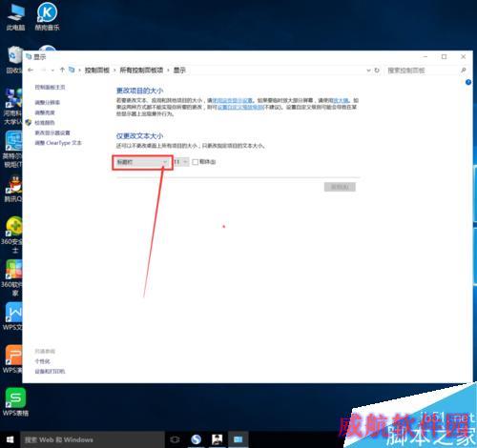Screen dimensions: 477x448
Task: Select the WPS Writer desktop icon
Action: pyautogui.click(x=12, y=316)
